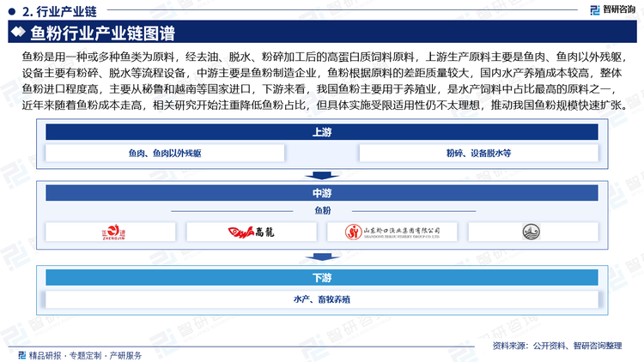This screenshot has width=644, height=362.
Task: Click the 高龍 company logo
Action: point(251,232)
